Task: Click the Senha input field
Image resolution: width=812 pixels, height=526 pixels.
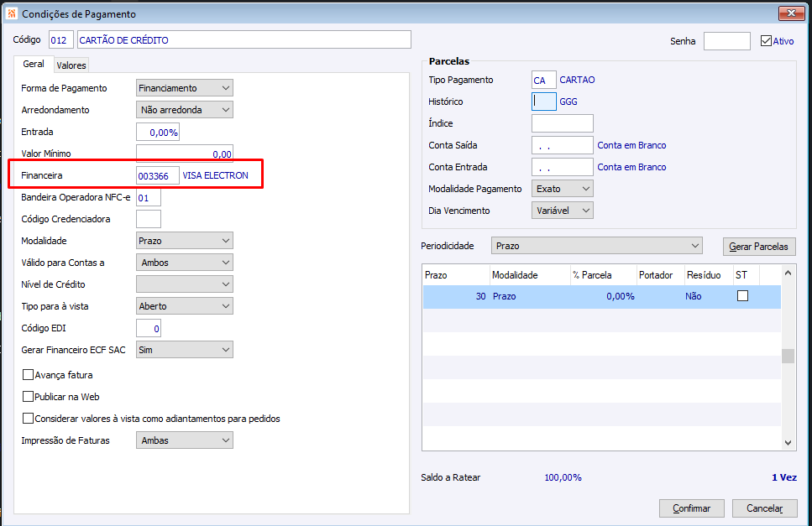Action: click(726, 41)
